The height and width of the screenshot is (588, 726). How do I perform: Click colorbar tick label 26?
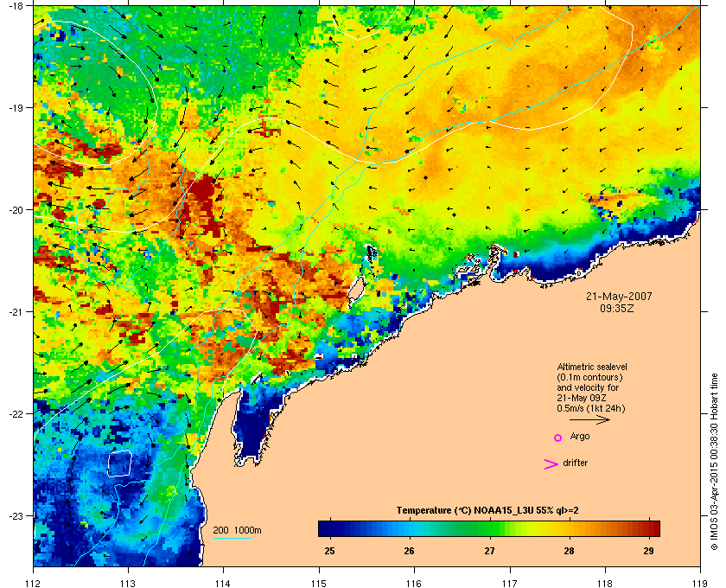click(x=410, y=551)
